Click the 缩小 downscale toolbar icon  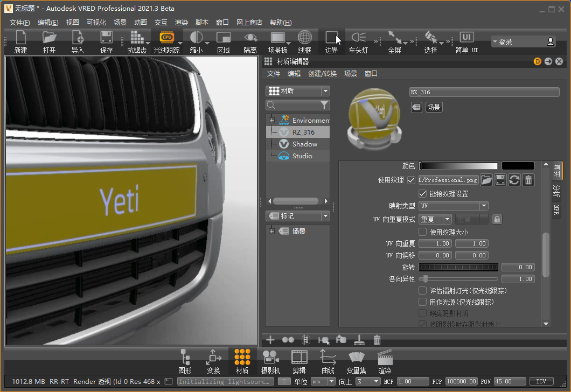point(196,42)
